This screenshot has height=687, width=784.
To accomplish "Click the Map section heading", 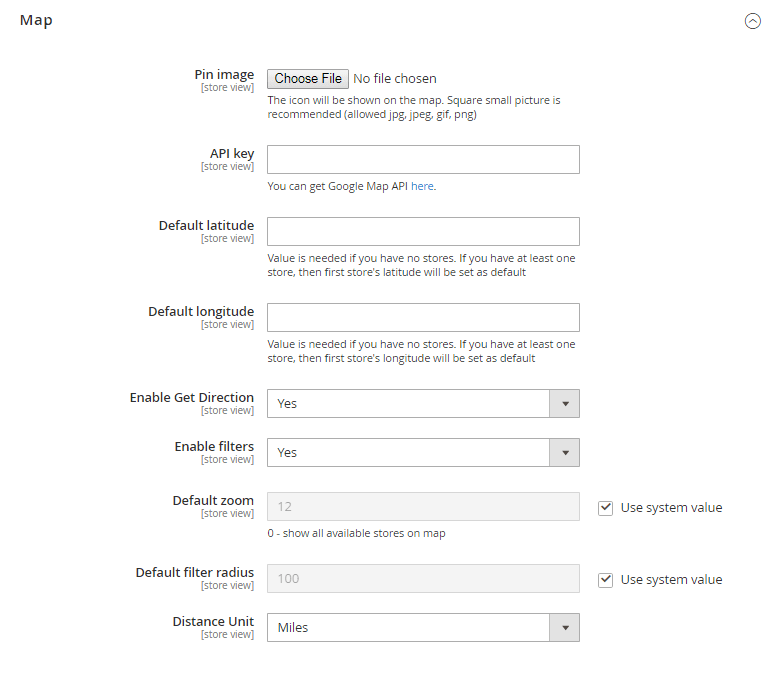I will click(x=36, y=20).
